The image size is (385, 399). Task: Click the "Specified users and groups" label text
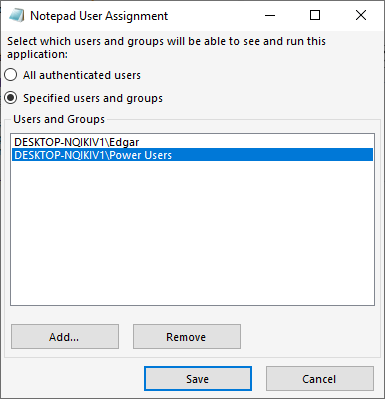[93, 98]
